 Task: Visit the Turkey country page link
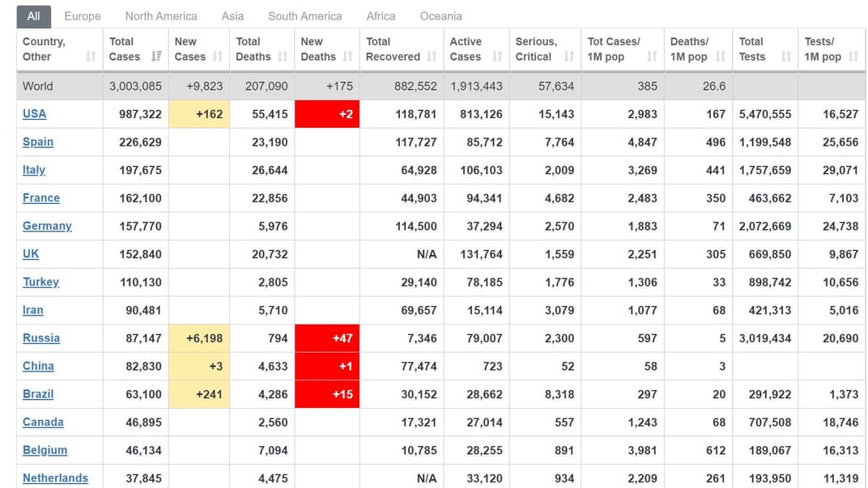pos(40,282)
